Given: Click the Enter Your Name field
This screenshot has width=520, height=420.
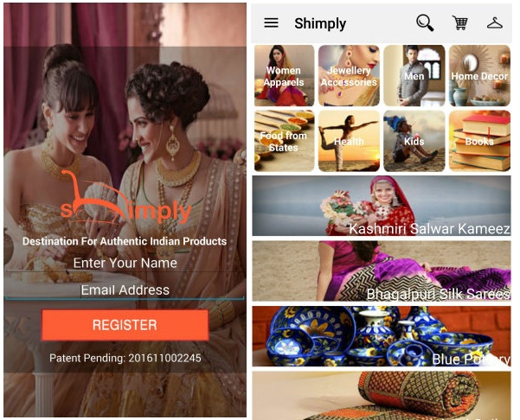Looking at the screenshot, I should tap(125, 263).
